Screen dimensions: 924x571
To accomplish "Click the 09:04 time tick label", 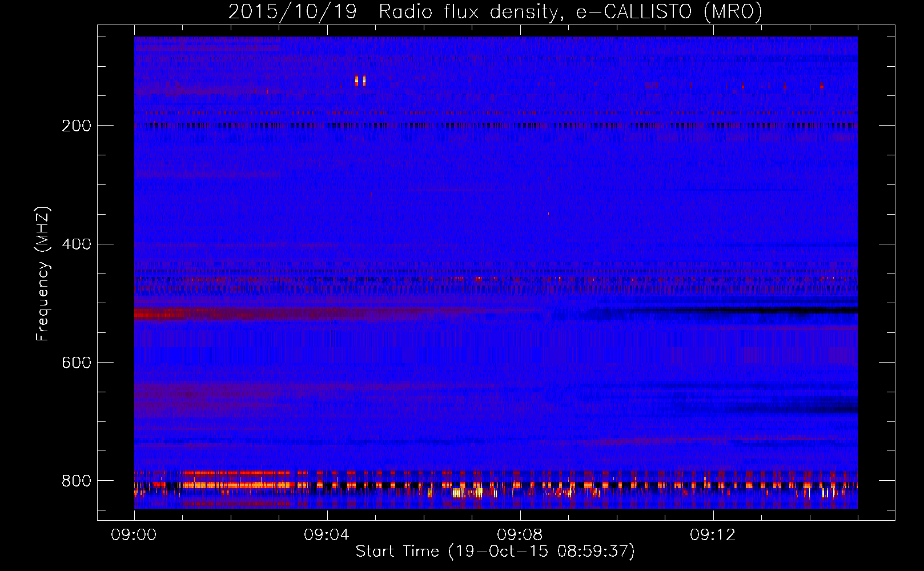I will [x=327, y=535].
